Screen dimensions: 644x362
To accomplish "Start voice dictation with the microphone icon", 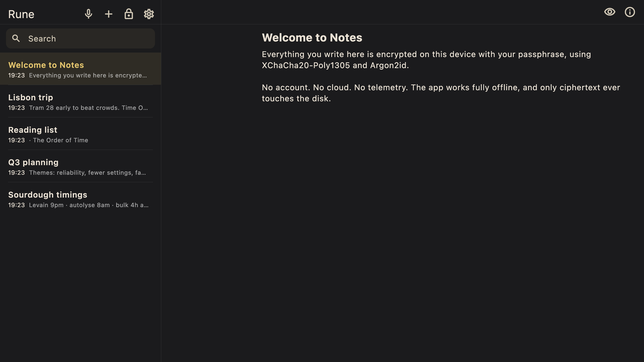I will [x=89, y=14].
